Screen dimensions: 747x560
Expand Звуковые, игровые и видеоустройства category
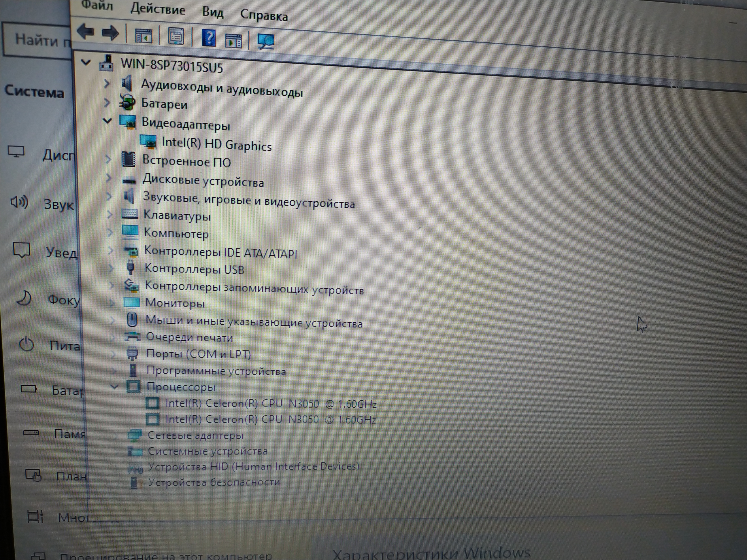(109, 196)
